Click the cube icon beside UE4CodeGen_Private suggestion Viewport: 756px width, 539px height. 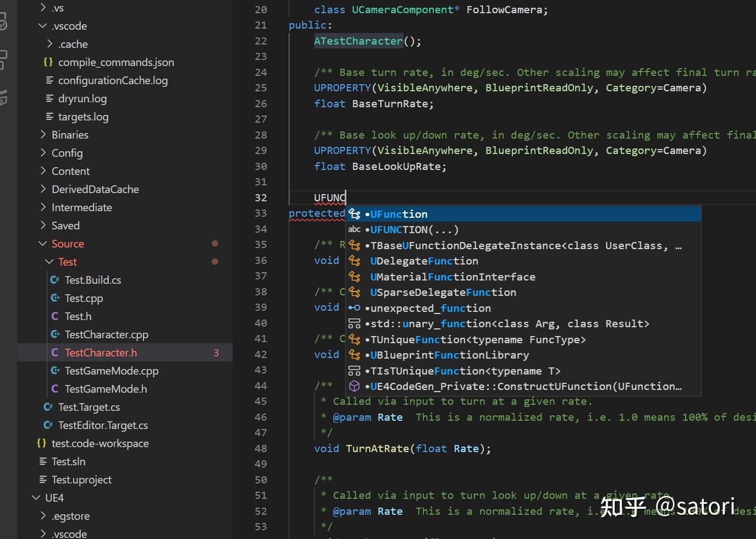tap(354, 386)
